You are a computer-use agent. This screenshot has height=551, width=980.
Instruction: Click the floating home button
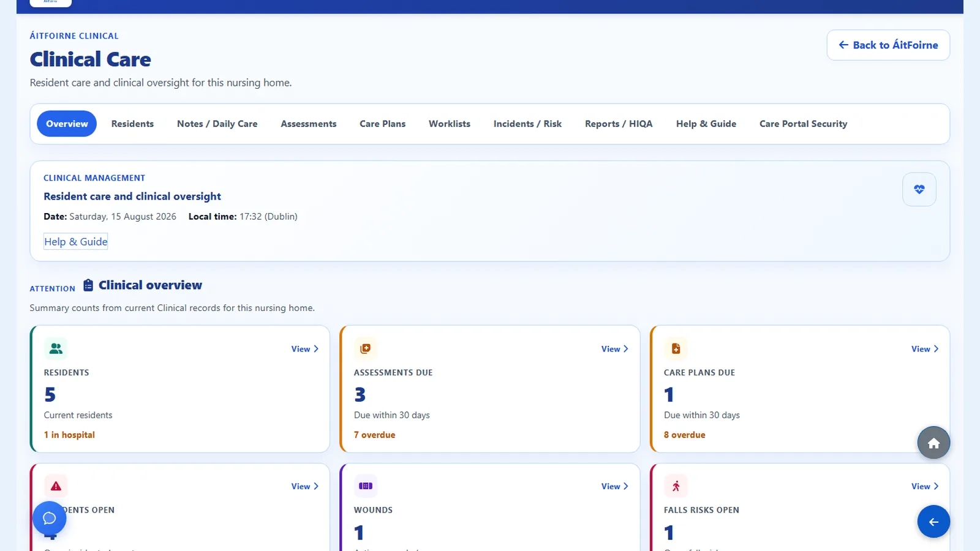933,443
